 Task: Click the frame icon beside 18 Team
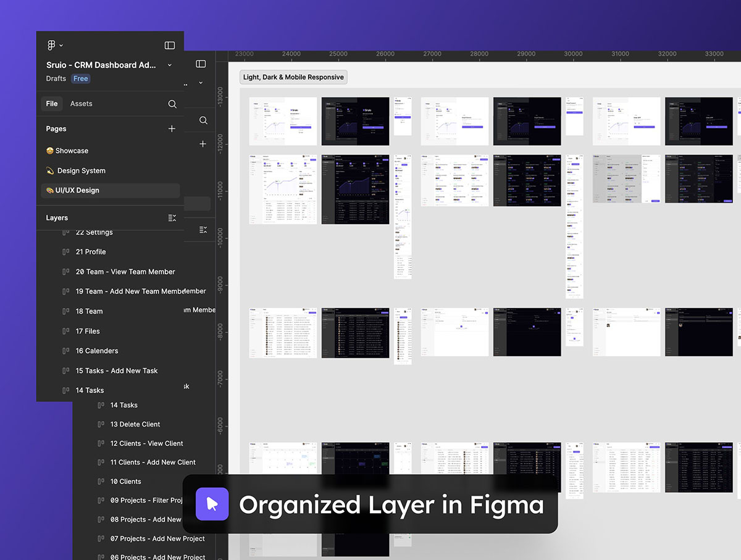66,311
